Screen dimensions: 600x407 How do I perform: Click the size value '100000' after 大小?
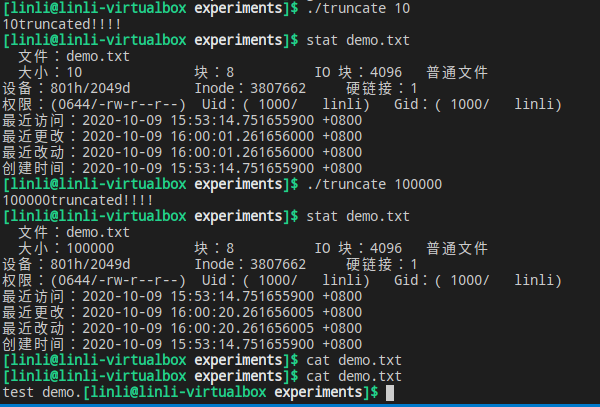coord(90,248)
